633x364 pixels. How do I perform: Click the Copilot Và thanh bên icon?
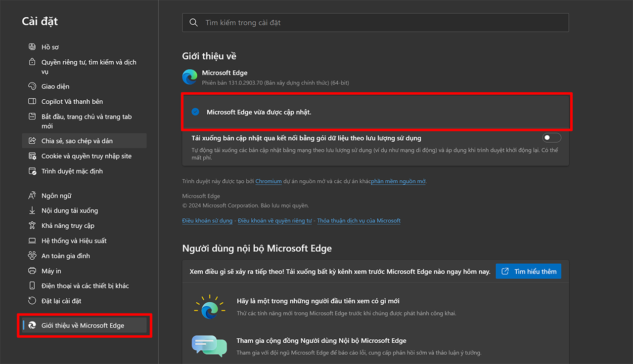[x=32, y=101]
